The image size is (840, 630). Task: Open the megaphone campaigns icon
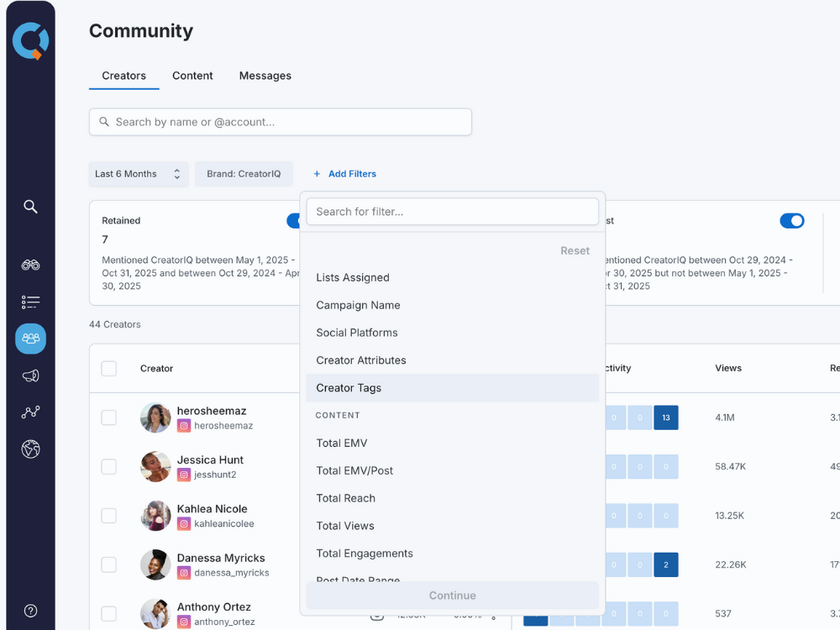pyautogui.click(x=30, y=375)
